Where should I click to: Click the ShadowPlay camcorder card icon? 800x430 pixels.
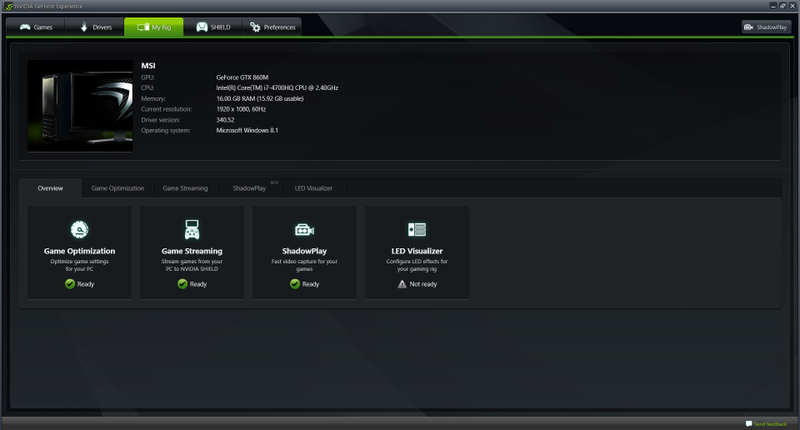pos(305,230)
